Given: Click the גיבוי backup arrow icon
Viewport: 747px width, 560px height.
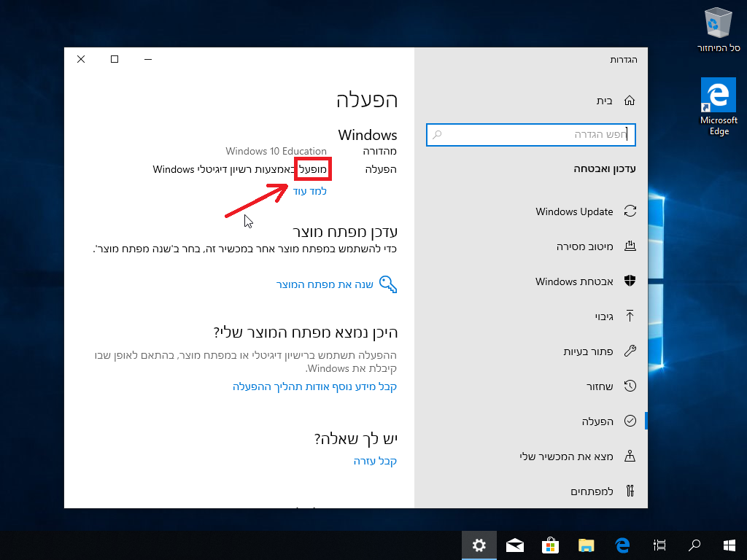Looking at the screenshot, I should [x=630, y=316].
